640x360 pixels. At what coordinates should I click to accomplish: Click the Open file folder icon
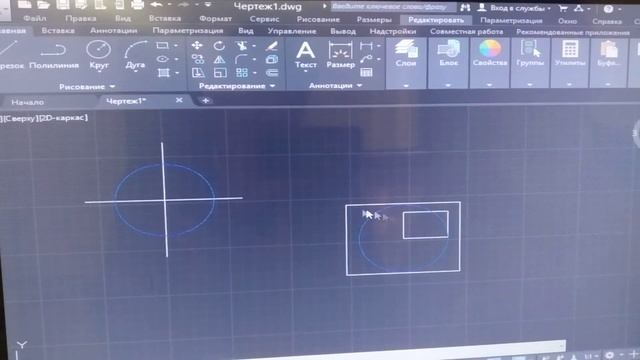(43, 5)
